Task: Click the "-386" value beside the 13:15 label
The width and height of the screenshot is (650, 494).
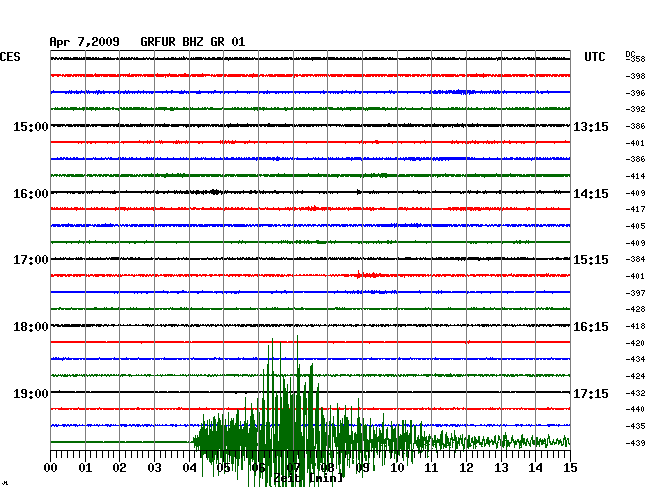Action: pos(635,126)
